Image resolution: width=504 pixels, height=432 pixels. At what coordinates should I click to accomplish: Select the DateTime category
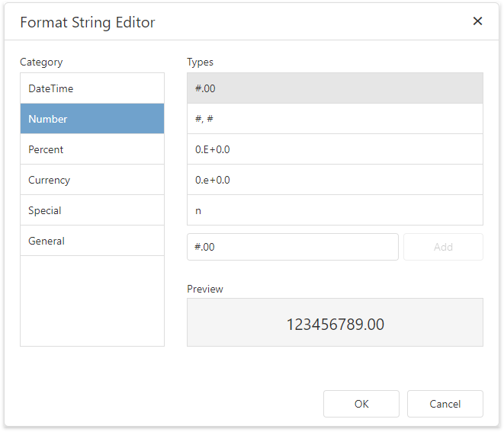click(91, 88)
